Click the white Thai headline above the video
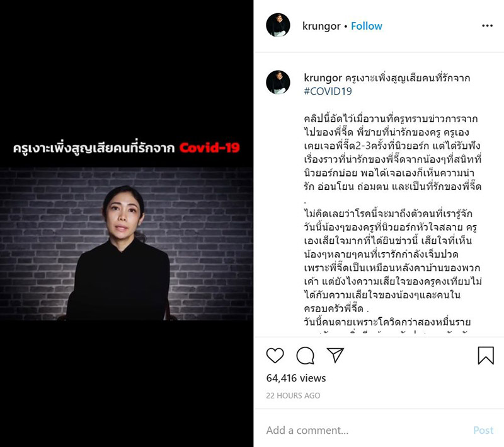Image resolution: width=504 pixels, height=447 pixels. click(x=93, y=148)
